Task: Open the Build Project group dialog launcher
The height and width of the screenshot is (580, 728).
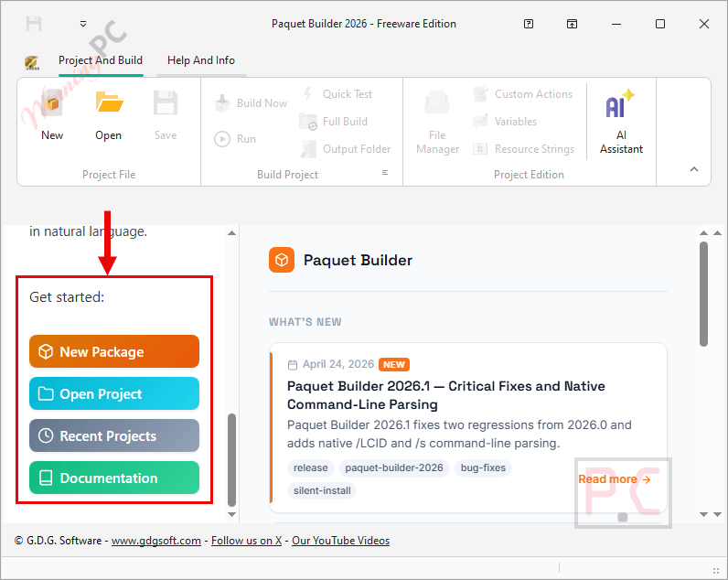Action: click(385, 172)
